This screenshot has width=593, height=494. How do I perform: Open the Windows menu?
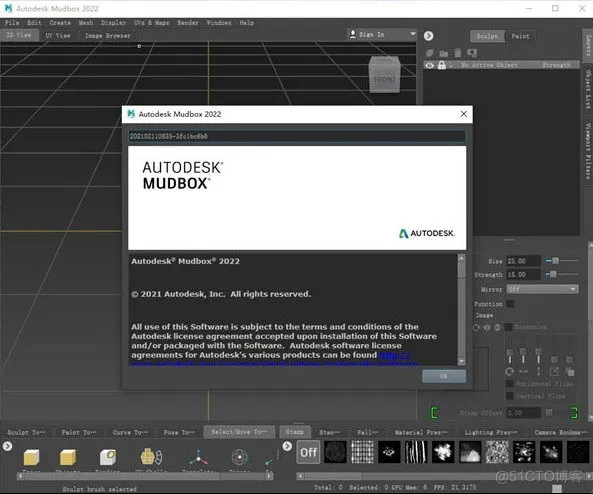tap(219, 23)
